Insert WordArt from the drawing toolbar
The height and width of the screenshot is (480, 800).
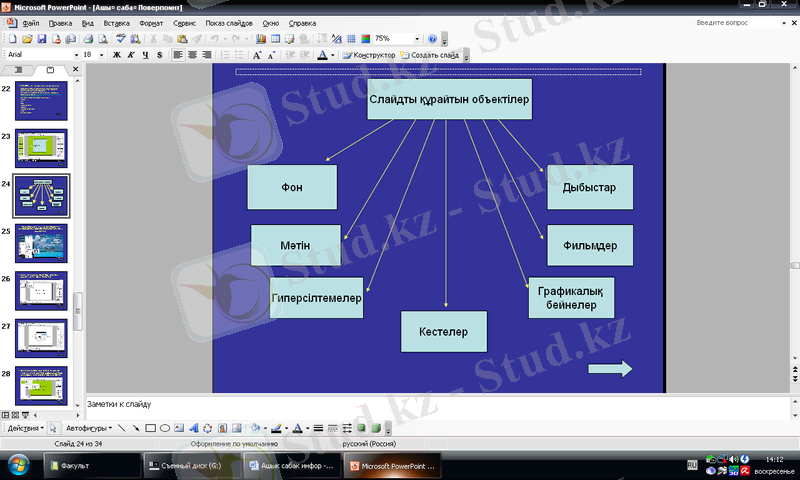(x=194, y=428)
